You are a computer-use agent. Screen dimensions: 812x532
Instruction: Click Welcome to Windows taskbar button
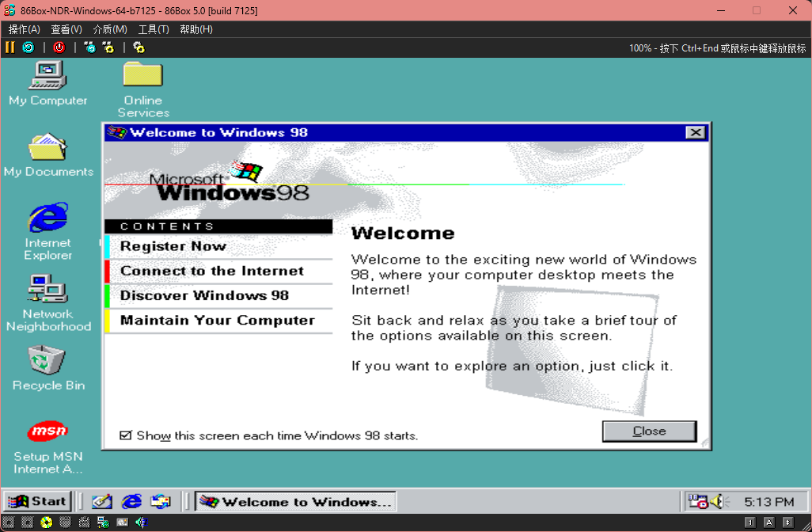(295, 501)
